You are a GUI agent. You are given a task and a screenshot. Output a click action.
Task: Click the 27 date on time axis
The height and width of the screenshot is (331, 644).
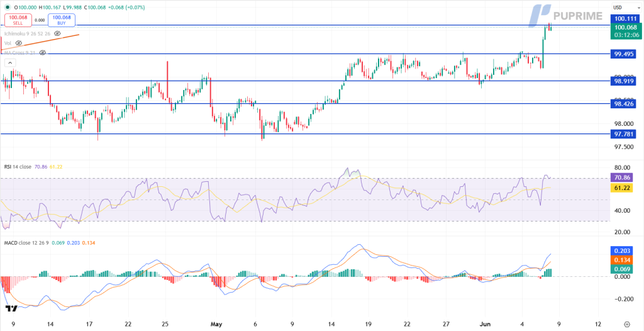click(446, 323)
